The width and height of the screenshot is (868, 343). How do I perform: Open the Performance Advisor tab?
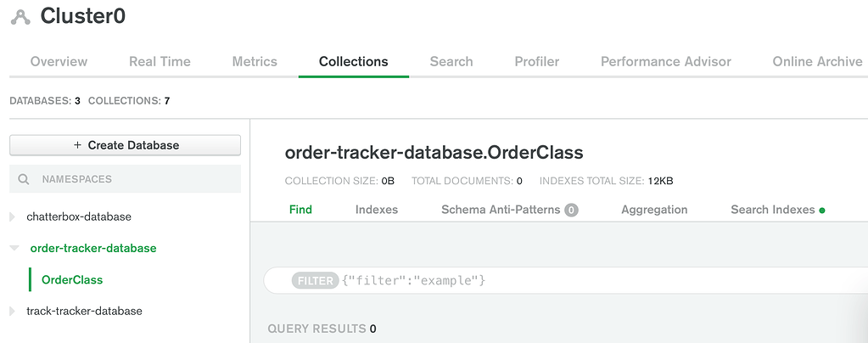click(665, 61)
